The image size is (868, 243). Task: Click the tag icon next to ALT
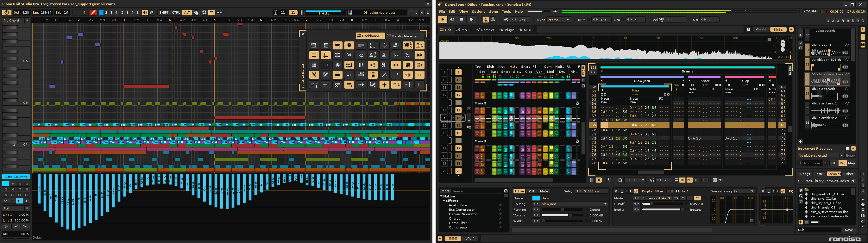pos(196,12)
